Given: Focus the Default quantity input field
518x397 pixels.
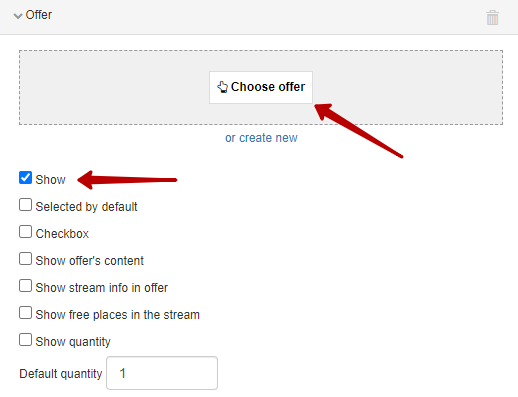Looking at the screenshot, I should point(162,373).
